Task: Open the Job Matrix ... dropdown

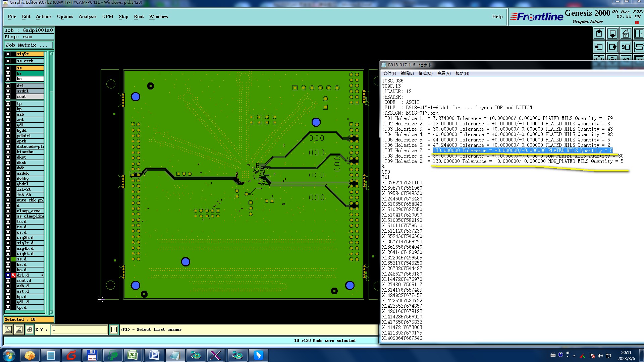Action: point(29,45)
